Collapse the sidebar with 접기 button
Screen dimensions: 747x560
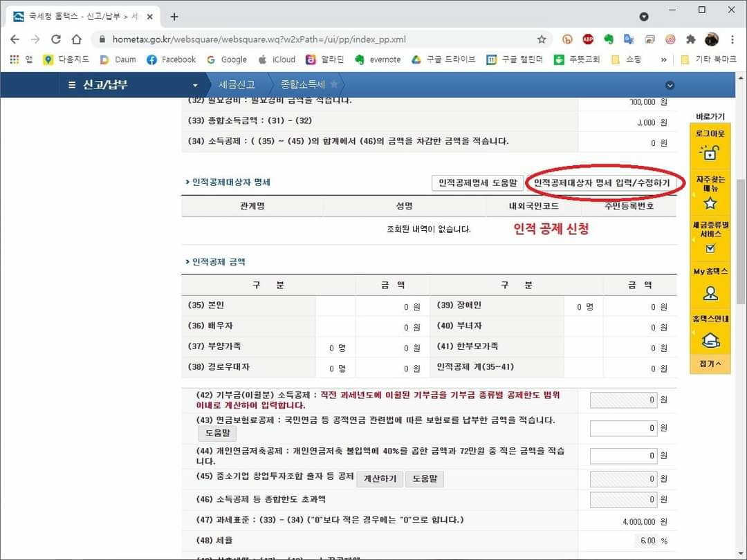[710, 364]
